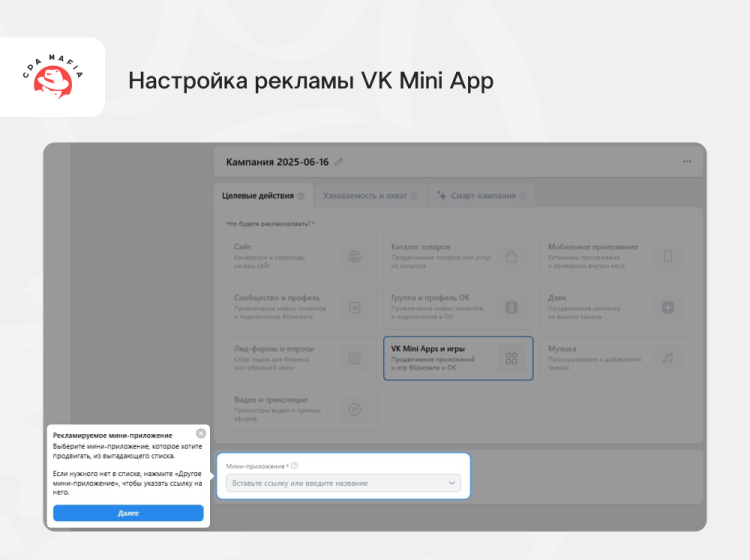Select the Каталог товаров option
This screenshot has width=750, height=560.
[x=458, y=257]
